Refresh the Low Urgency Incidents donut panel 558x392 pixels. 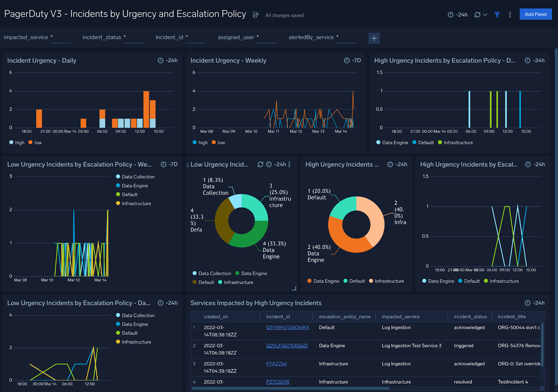[260, 164]
